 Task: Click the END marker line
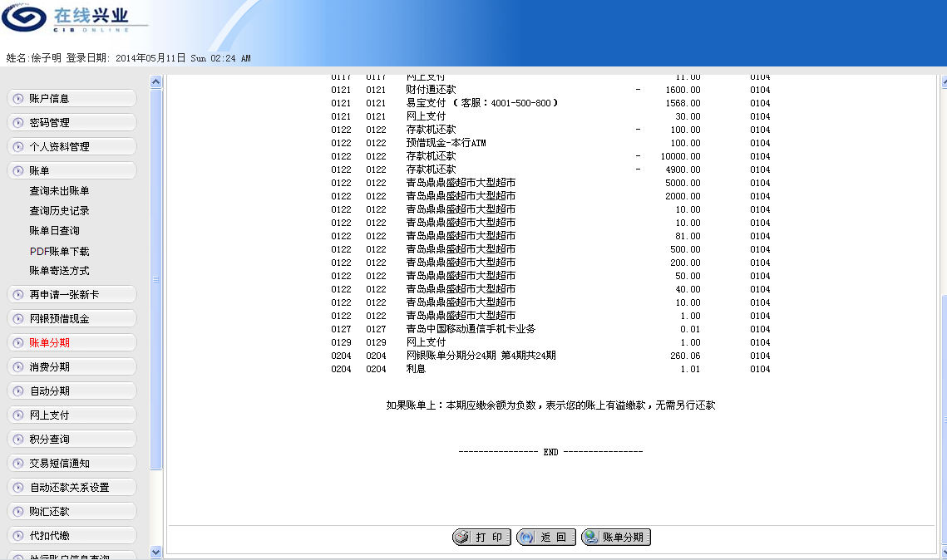[x=550, y=452]
